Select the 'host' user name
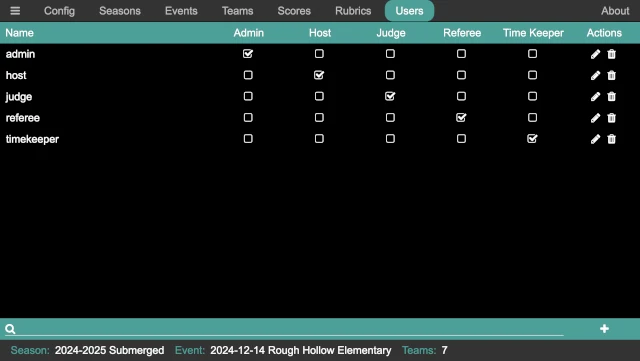Screen dimensions: 640x361 tap(16, 75)
